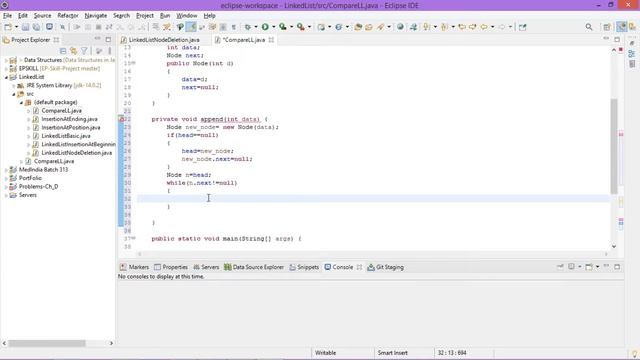640x360 pixels.
Task: Toggle the Java EE perspective button
Action: (621, 27)
